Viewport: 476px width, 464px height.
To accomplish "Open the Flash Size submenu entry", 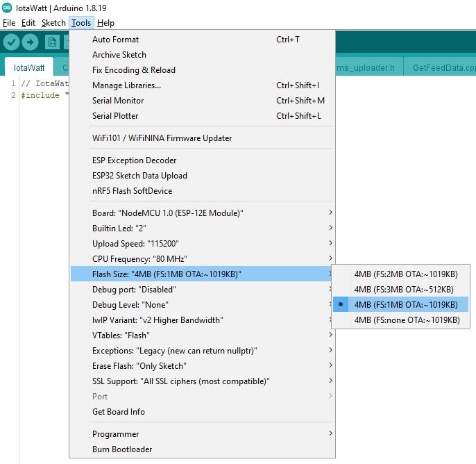I will [x=203, y=274].
